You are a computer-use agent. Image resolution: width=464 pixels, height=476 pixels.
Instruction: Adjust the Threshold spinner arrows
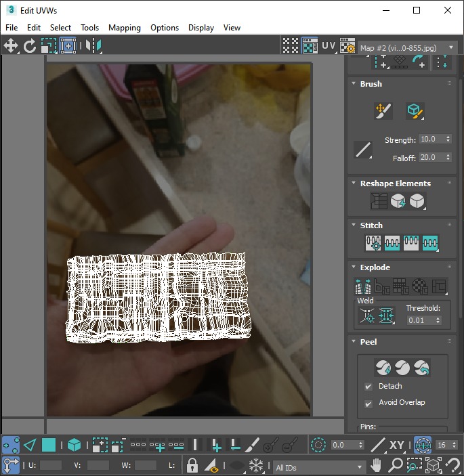click(x=438, y=320)
